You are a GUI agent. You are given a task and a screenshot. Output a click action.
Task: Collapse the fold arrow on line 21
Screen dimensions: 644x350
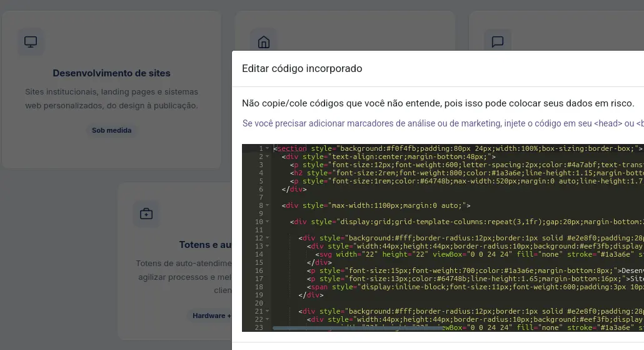pos(268,311)
